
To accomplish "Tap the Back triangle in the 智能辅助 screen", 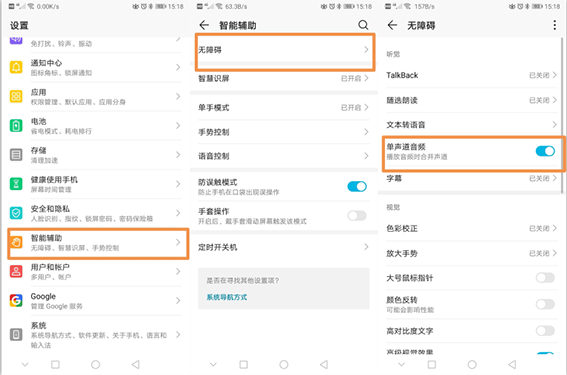I will [324, 365].
